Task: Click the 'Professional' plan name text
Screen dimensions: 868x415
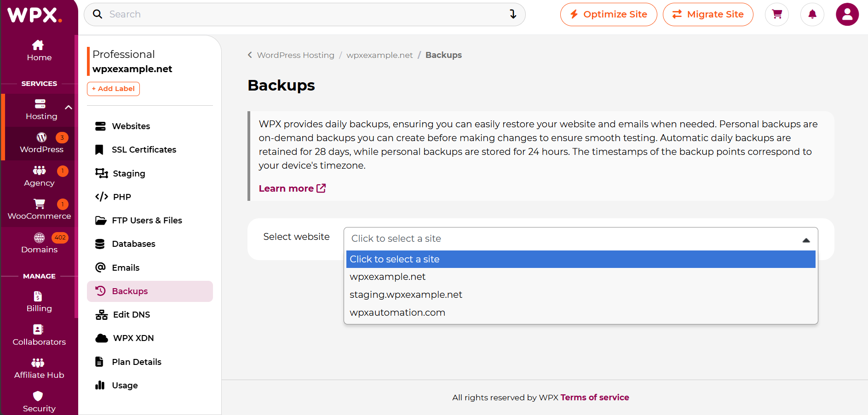Action: (x=123, y=54)
